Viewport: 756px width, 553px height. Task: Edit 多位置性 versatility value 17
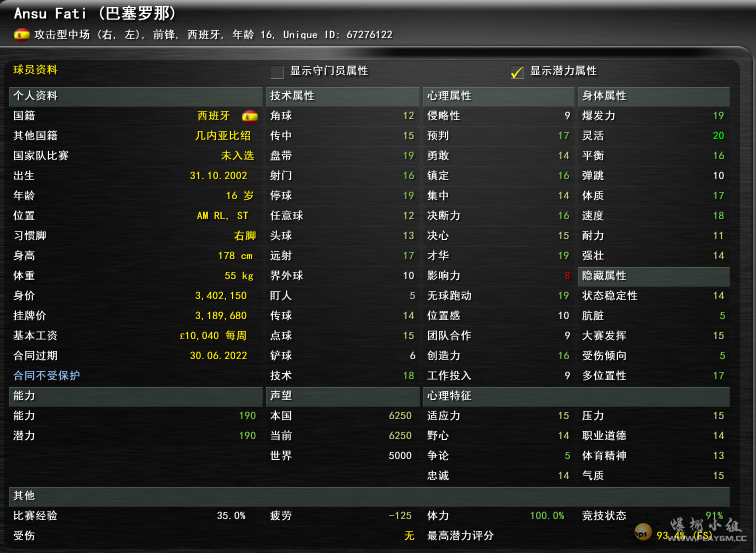[718, 376]
